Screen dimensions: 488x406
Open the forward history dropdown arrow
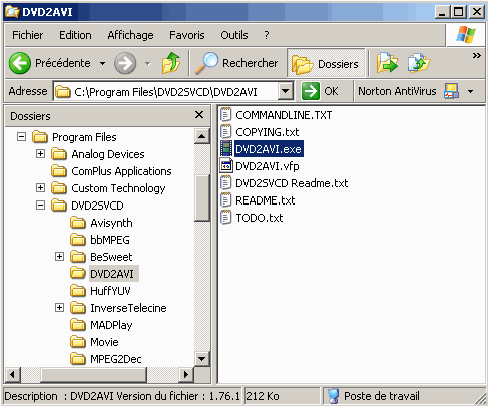coord(148,63)
